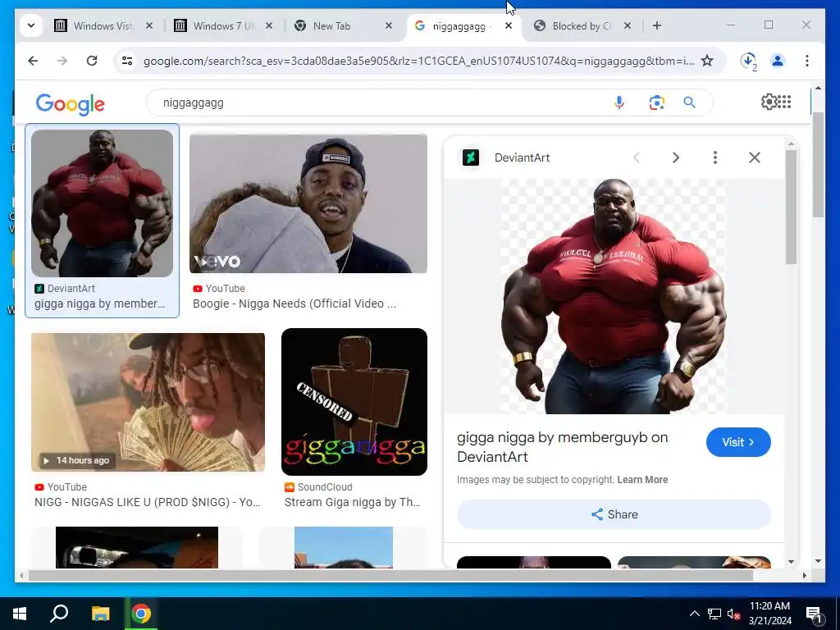The height and width of the screenshot is (630, 840).
Task: Click the page scrollbar down arrow
Action: (818, 561)
